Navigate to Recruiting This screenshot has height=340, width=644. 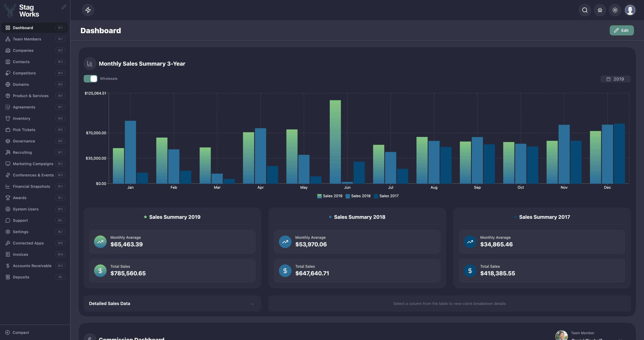click(35, 152)
